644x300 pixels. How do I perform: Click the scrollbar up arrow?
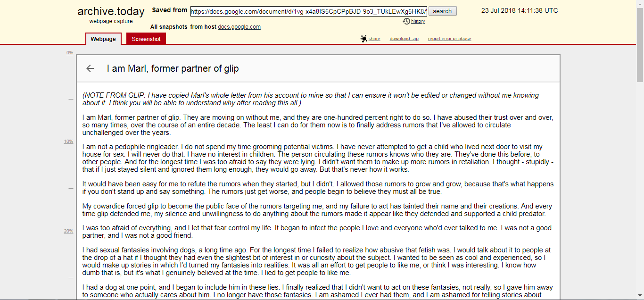pos(640,4)
